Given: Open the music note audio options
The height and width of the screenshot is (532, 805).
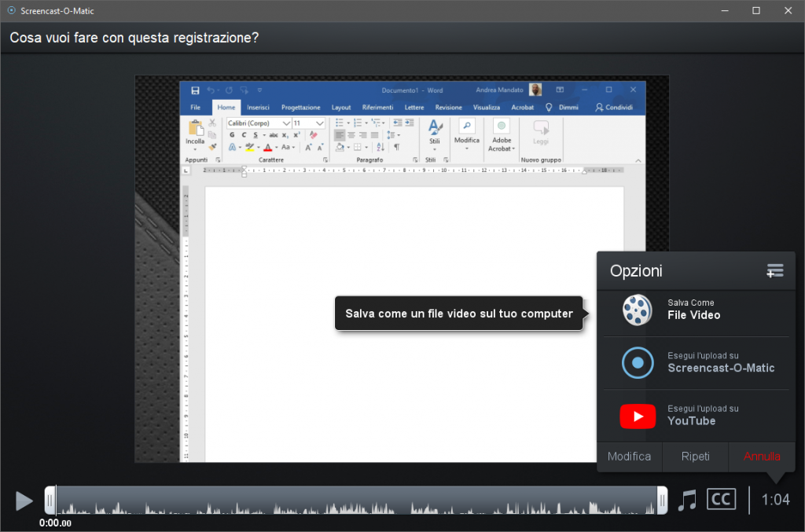Looking at the screenshot, I should (687, 500).
